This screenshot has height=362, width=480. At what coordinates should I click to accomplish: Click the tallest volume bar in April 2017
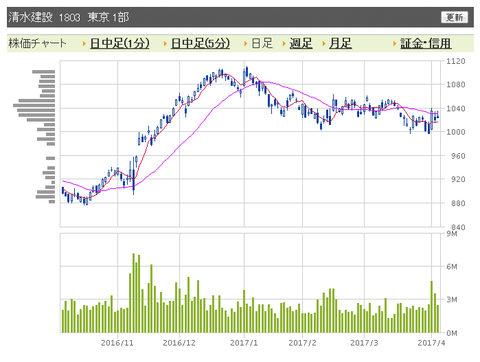point(432,307)
